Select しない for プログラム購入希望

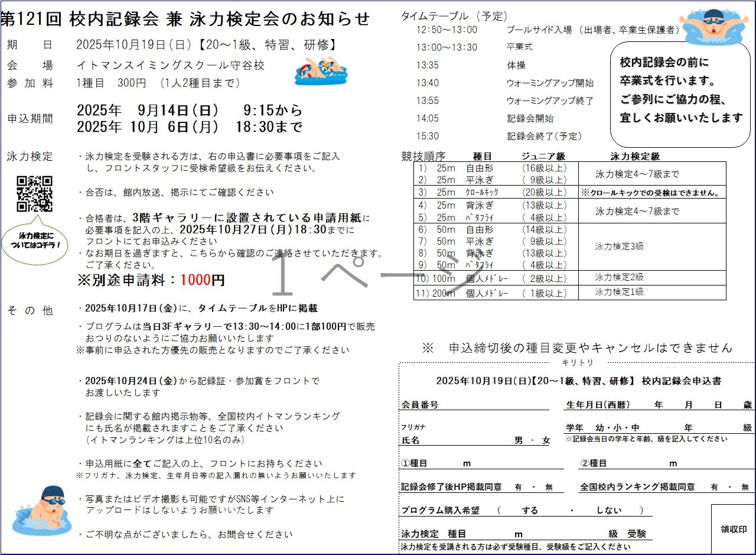pos(608,510)
